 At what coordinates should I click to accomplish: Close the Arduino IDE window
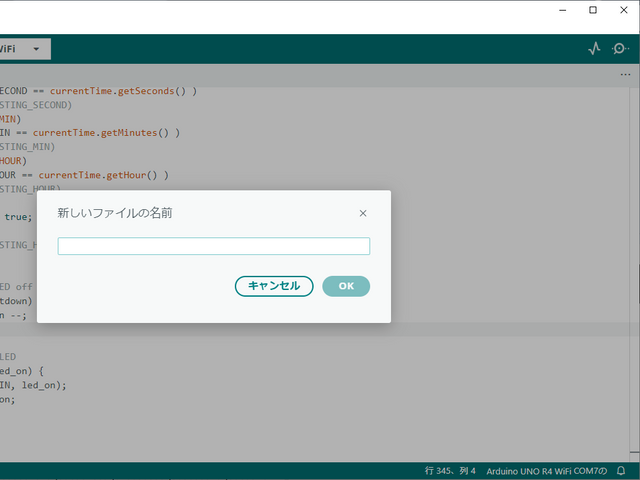[624, 10]
